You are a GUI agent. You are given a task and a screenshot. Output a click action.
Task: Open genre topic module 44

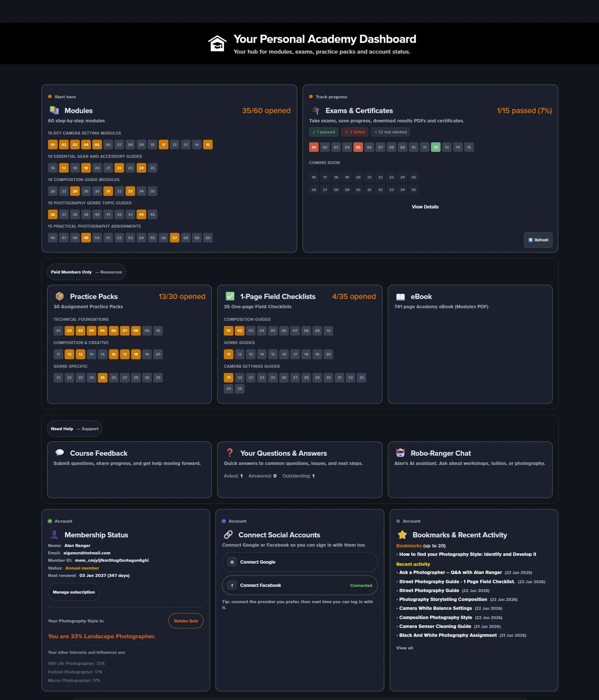[141, 214]
